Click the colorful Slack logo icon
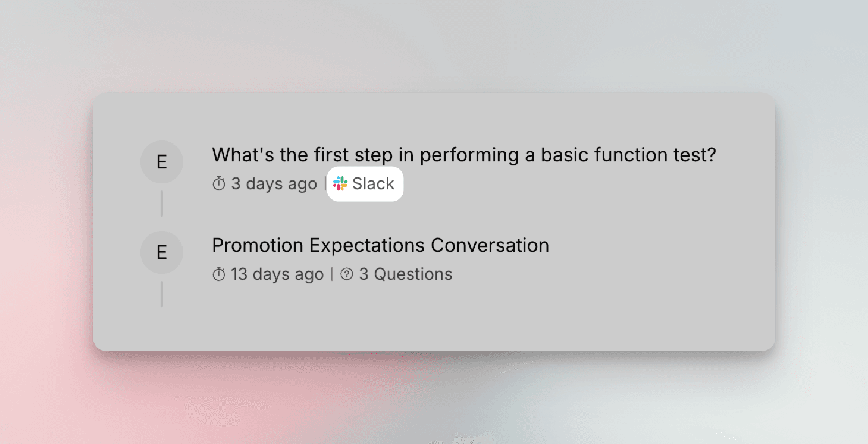 pyautogui.click(x=340, y=183)
